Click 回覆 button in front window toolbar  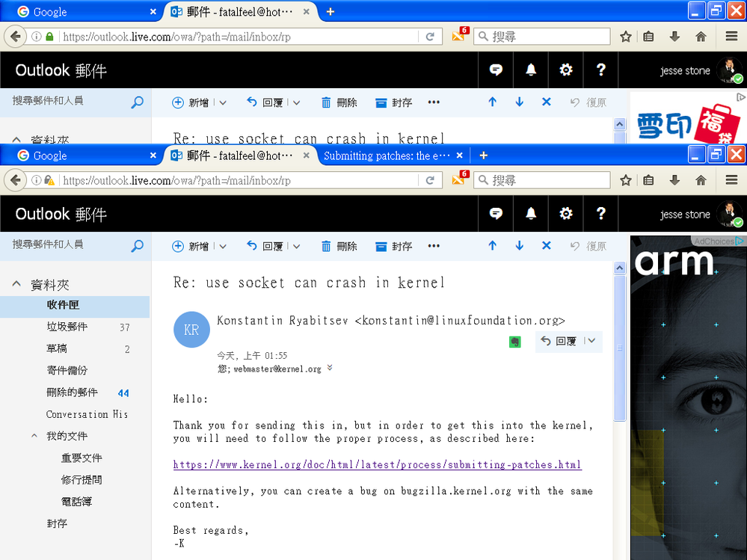(265, 246)
